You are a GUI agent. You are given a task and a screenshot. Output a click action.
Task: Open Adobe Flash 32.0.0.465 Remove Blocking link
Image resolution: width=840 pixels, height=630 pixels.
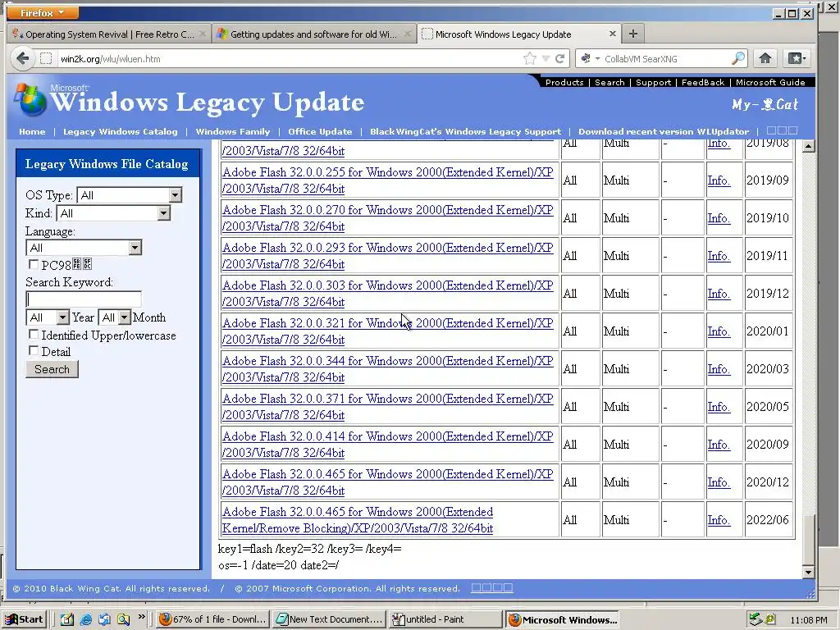(358, 519)
